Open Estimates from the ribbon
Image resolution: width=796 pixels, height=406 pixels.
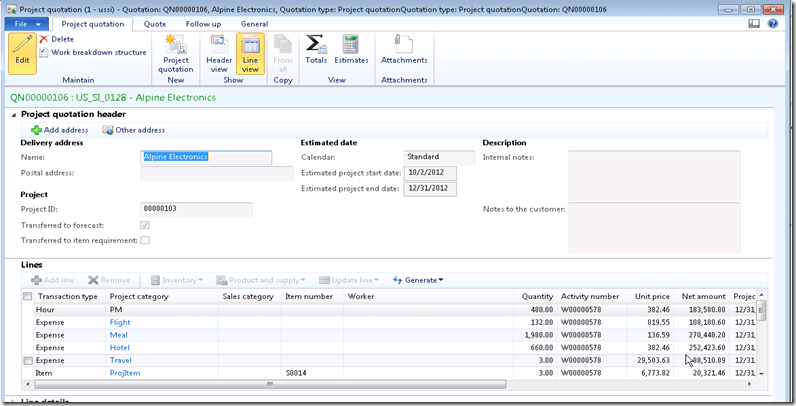351,50
